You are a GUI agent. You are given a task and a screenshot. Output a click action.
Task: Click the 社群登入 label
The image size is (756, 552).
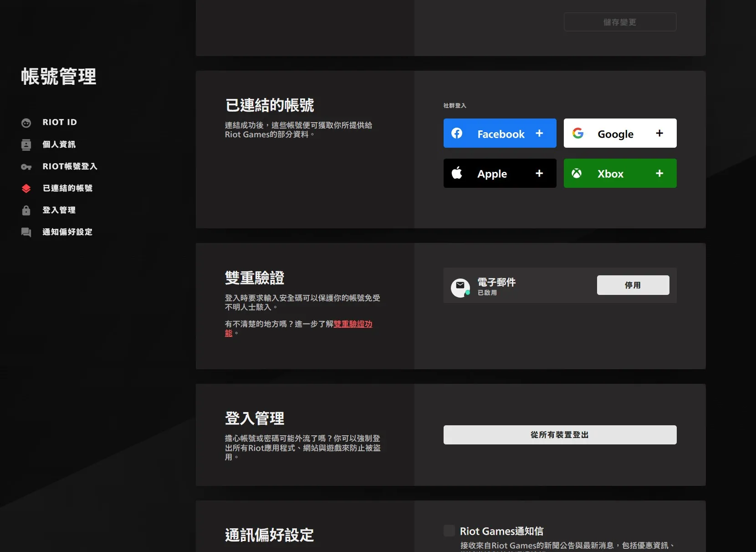[x=455, y=105]
